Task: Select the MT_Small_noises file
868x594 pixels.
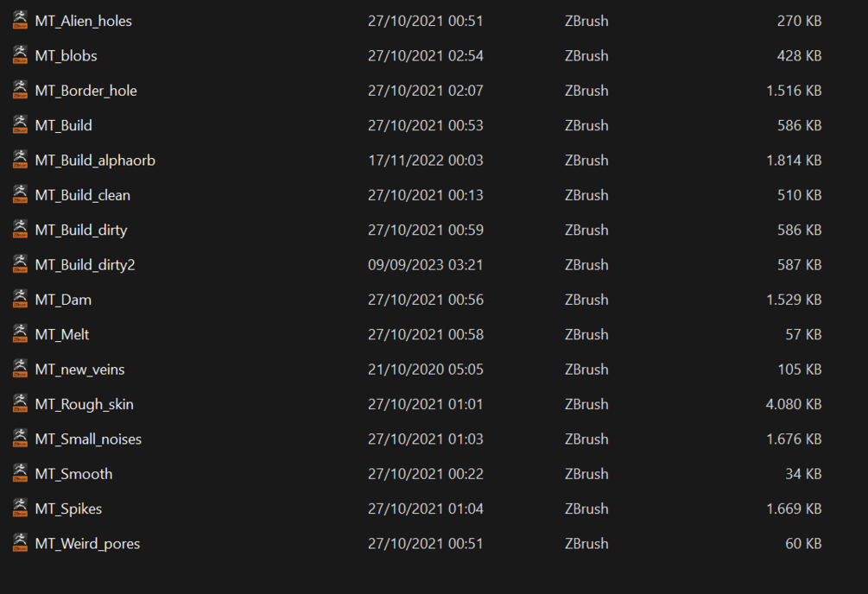Action: tap(88, 439)
